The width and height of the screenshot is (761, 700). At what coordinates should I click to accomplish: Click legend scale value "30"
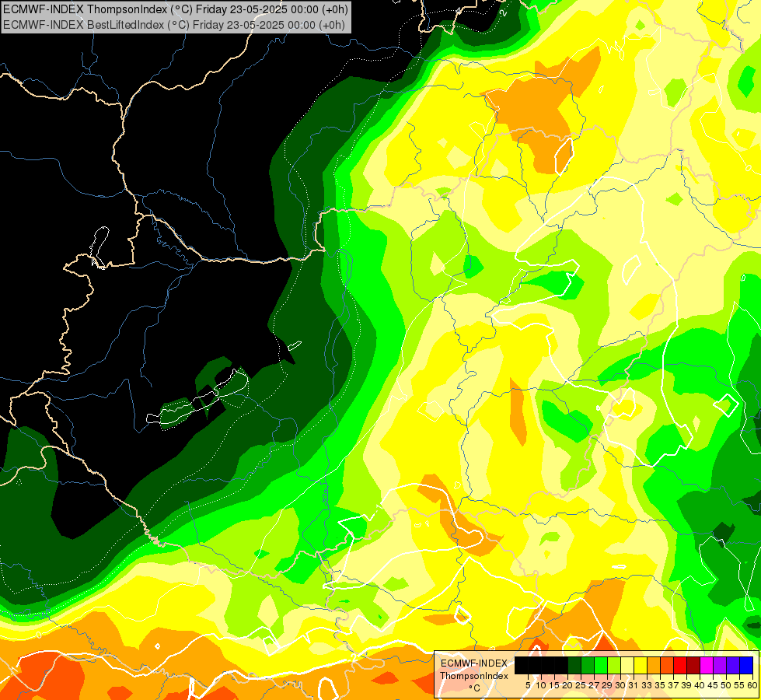(x=620, y=685)
